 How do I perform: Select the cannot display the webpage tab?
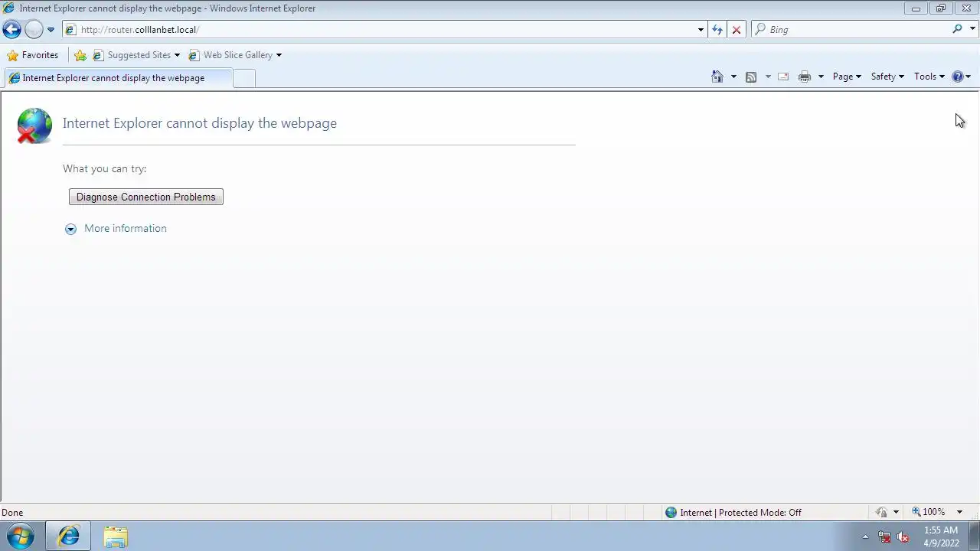117,78
